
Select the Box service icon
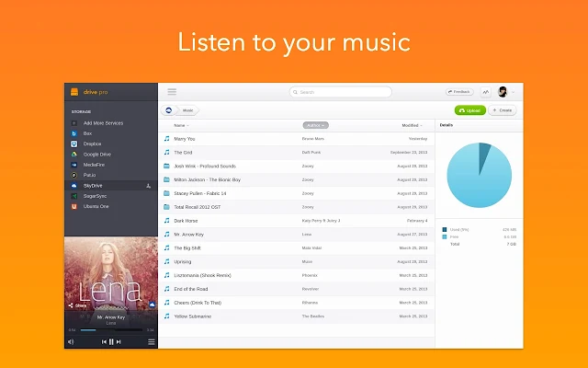(x=74, y=133)
